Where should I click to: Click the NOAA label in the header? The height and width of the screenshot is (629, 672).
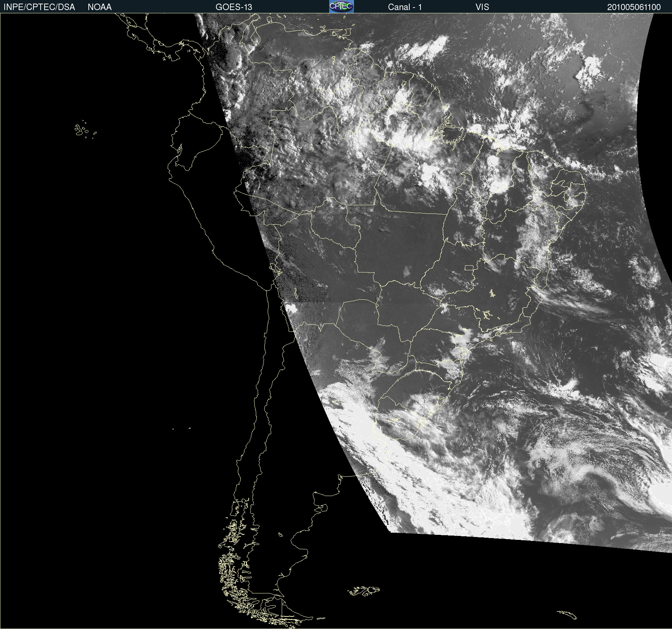[x=100, y=7]
